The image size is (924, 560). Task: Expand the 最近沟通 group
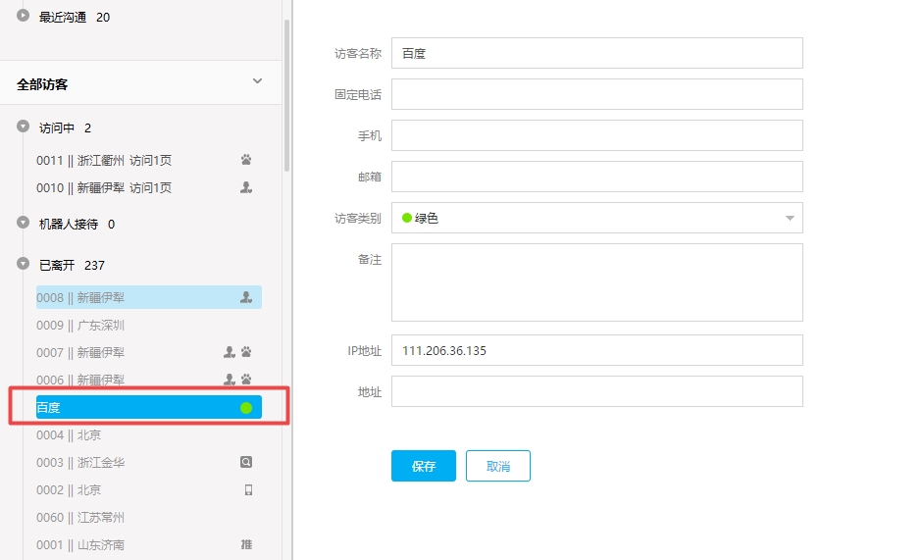point(24,17)
